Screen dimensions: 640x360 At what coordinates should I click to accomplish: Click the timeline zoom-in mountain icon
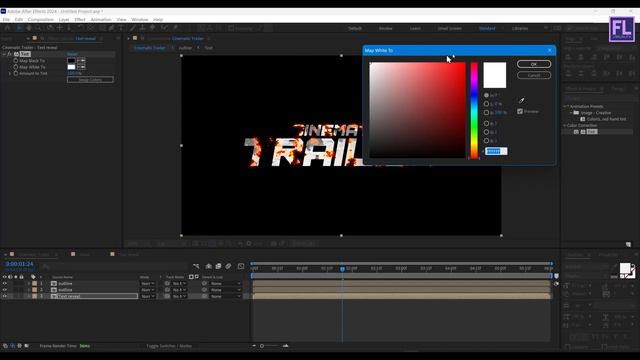(x=285, y=346)
